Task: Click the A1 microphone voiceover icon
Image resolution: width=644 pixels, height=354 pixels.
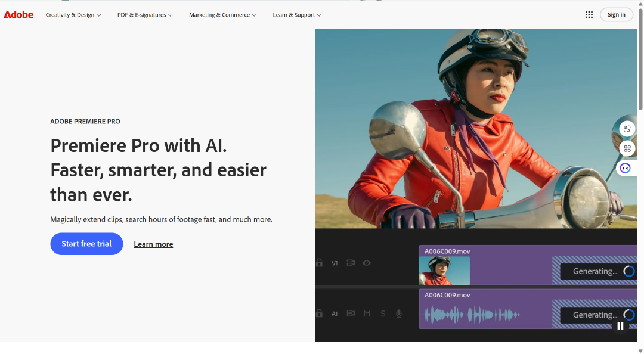Action: pos(399,313)
